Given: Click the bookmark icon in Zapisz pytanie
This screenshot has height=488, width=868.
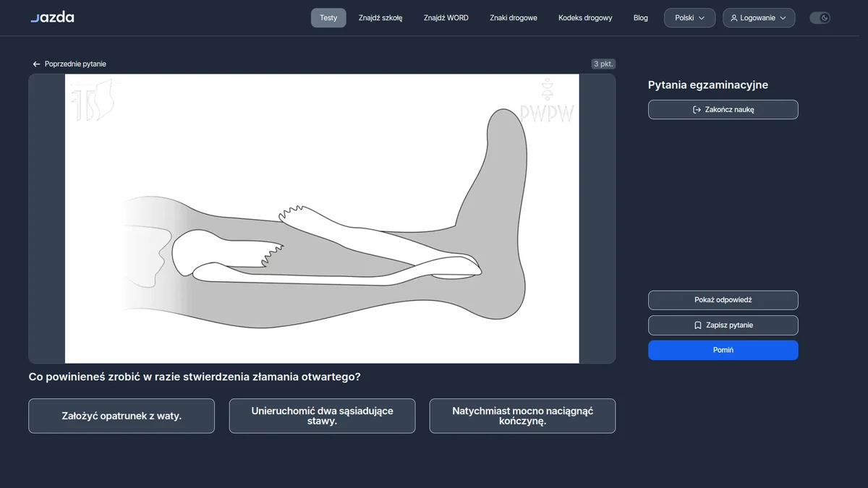Looking at the screenshot, I should click(697, 325).
